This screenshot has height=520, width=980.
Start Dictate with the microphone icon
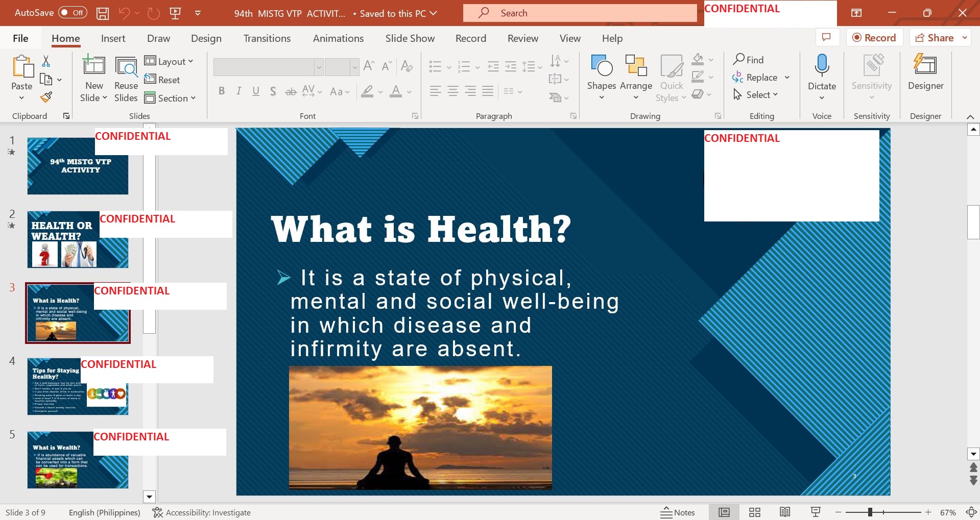click(822, 78)
